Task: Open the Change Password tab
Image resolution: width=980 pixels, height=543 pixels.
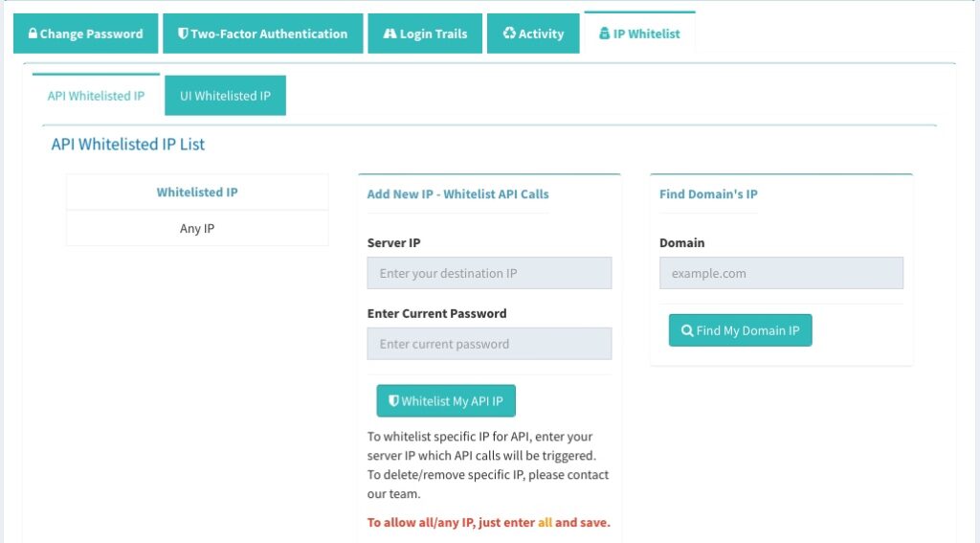Action: [84, 34]
